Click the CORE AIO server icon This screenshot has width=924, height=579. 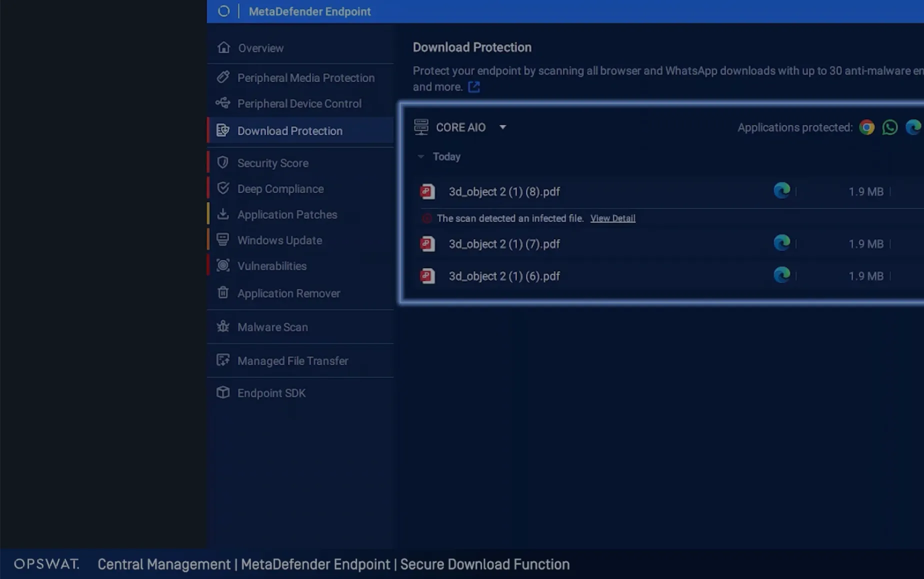[421, 127]
